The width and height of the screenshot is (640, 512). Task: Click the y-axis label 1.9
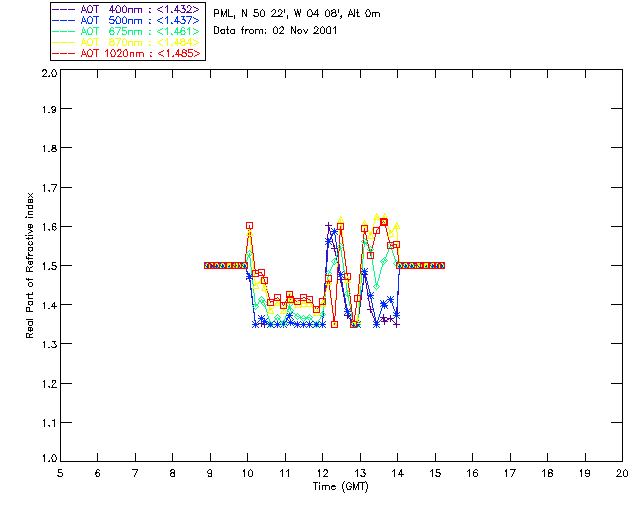[49, 109]
